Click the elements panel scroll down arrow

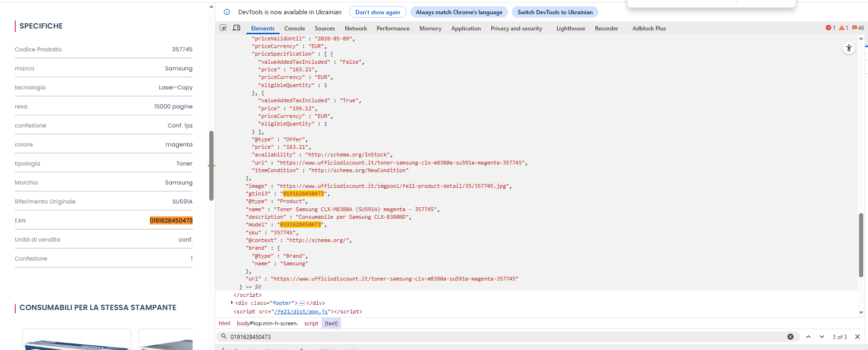861,312
